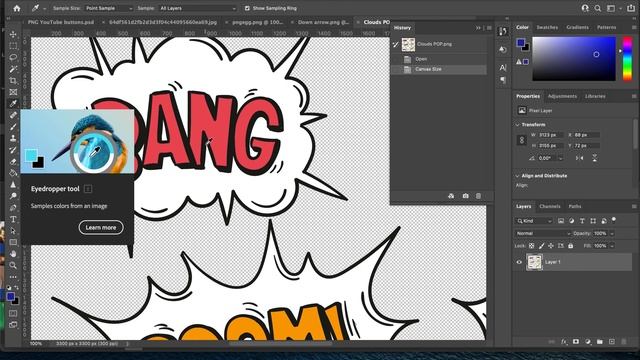Toggle lock all padlock icon
This screenshot has height=360, width=640.
click(571, 246)
